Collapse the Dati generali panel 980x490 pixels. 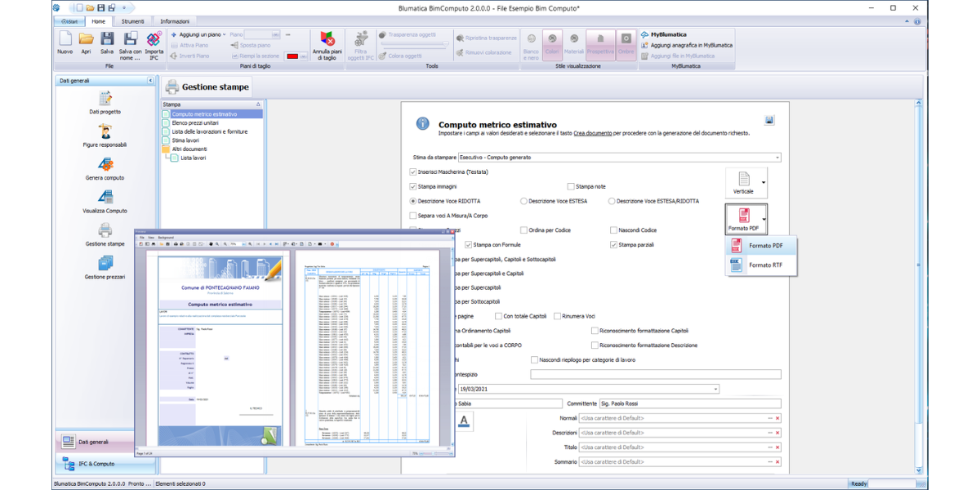pyautogui.click(x=150, y=81)
